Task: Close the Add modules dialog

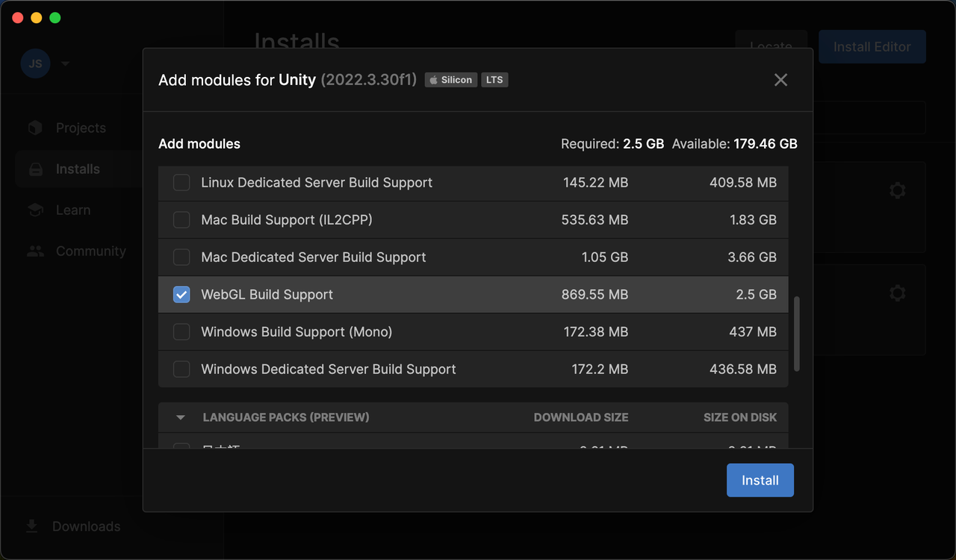Action: [780, 80]
